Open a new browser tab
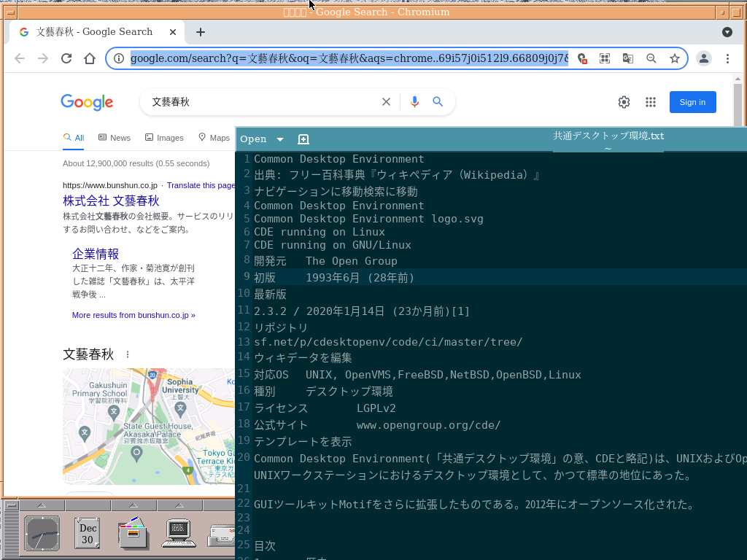The width and height of the screenshot is (747, 560). pos(201,32)
